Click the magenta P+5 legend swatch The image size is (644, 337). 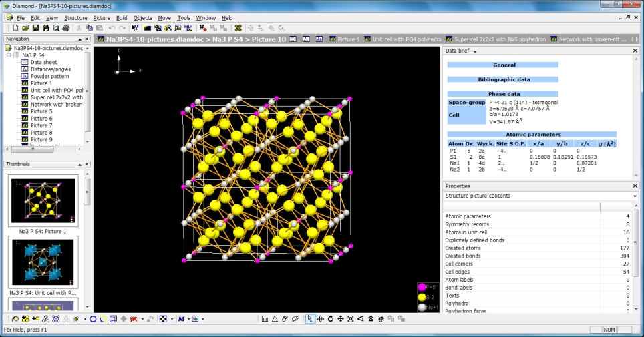coord(422,287)
